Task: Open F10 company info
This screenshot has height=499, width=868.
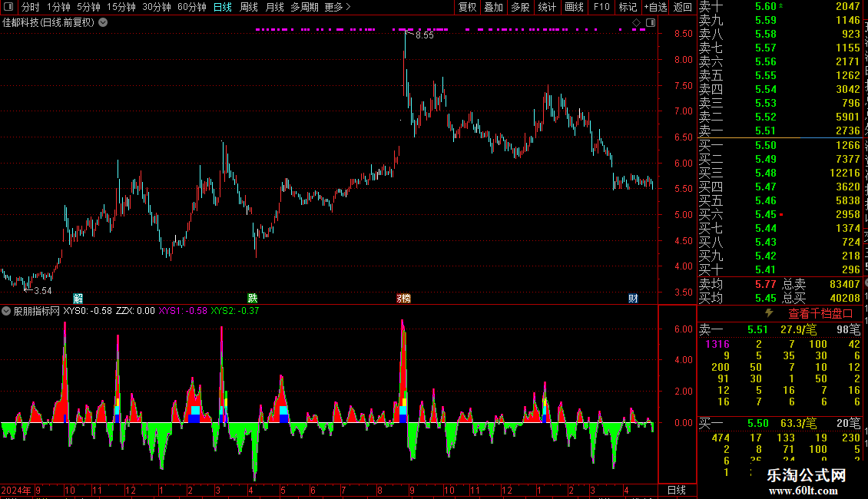Action: 601,7
